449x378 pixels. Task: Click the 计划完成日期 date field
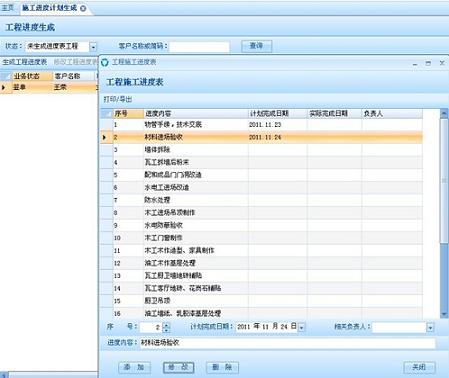[x=267, y=327]
